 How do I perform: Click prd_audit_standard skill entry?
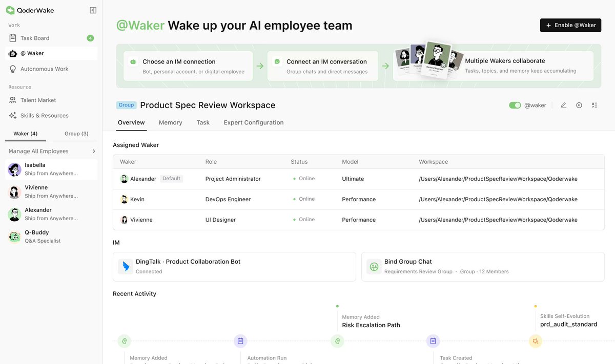click(568, 324)
